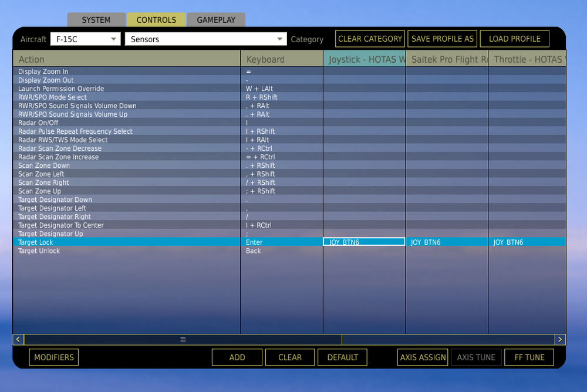The image size is (587, 392).
Task: Select the Target Unlock action
Action: pyautogui.click(x=127, y=251)
